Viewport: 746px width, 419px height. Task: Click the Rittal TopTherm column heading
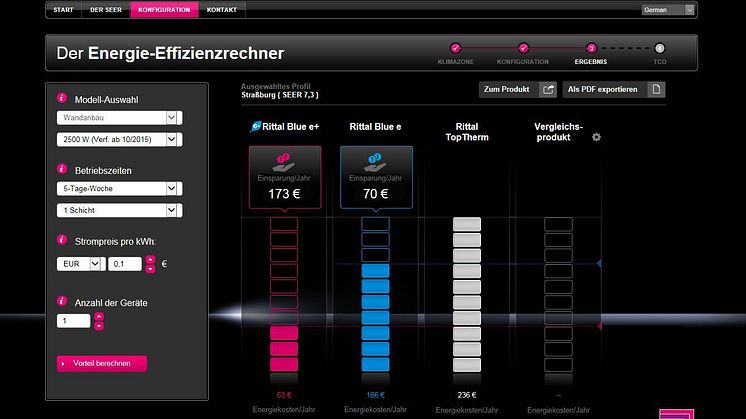click(467, 132)
